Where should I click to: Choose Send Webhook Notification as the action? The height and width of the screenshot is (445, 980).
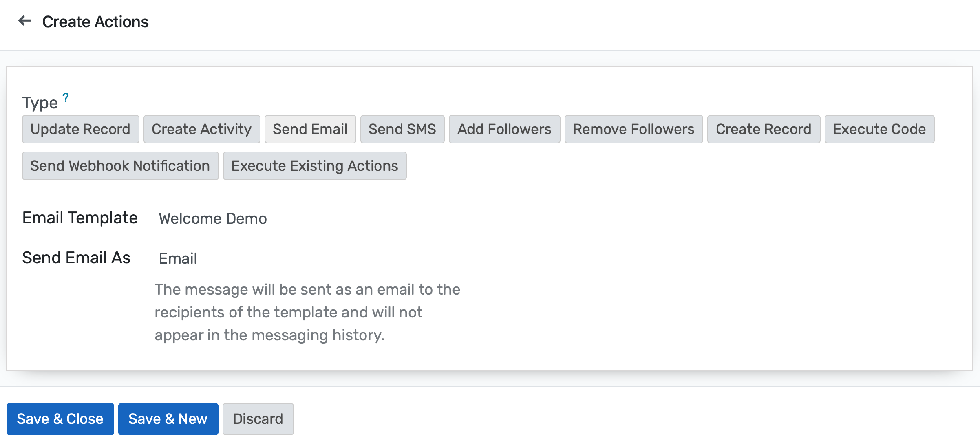120,165
